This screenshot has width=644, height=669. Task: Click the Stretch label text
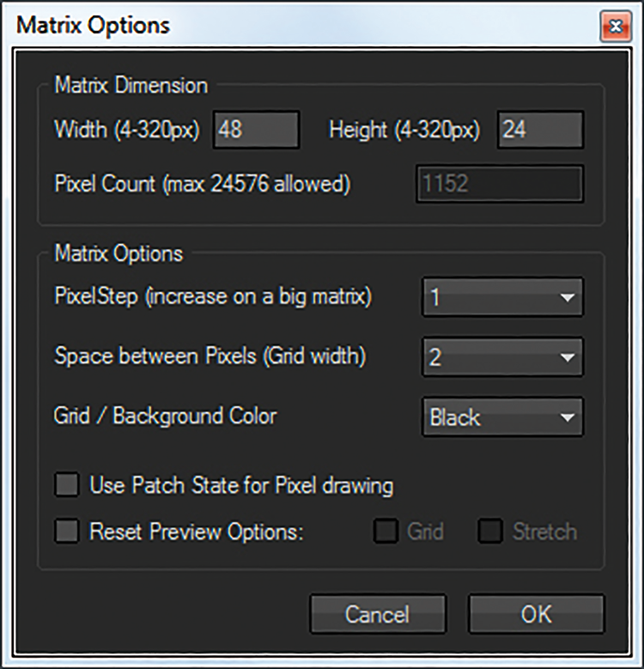point(544,532)
